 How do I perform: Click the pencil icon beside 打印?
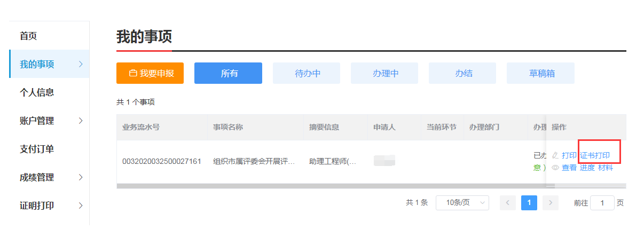[555, 155]
